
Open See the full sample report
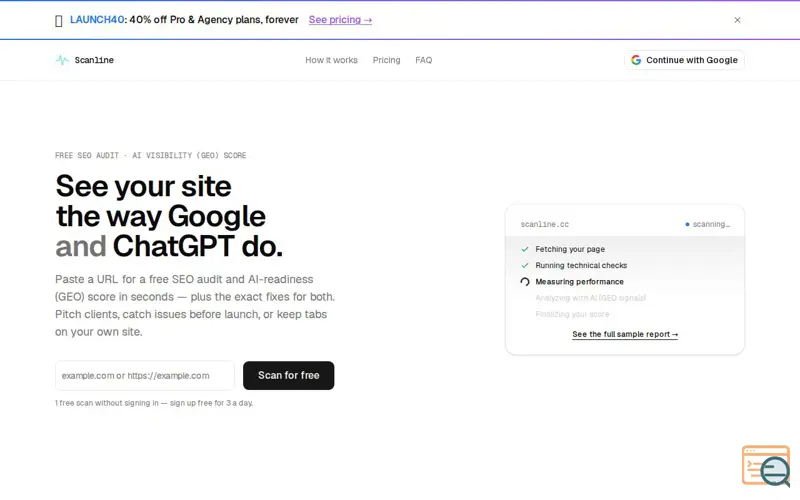pos(625,334)
